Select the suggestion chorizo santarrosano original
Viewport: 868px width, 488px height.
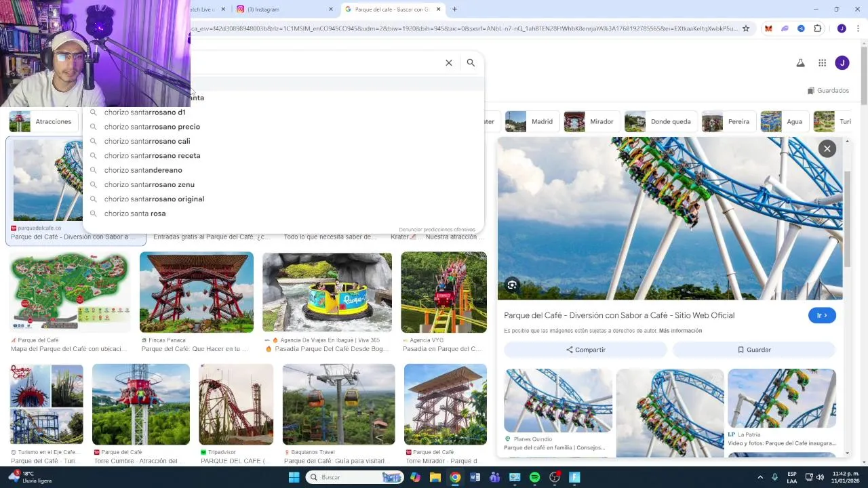pos(283,199)
